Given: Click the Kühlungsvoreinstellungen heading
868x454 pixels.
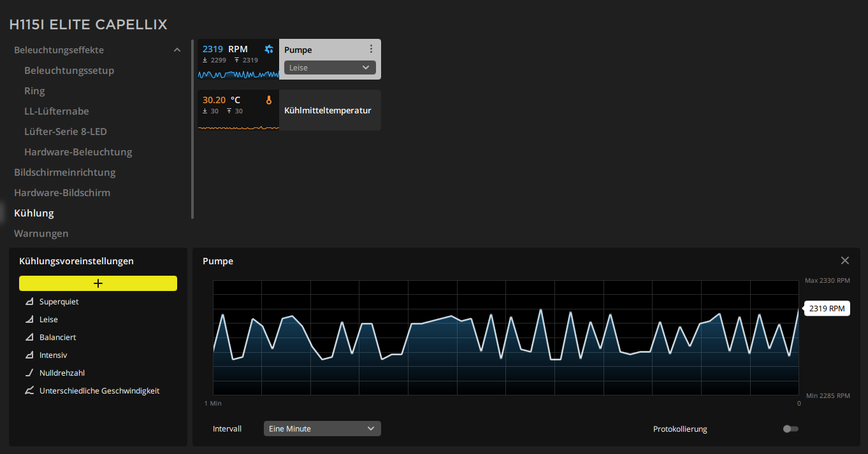Looking at the screenshot, I should [x=76, y=261].
